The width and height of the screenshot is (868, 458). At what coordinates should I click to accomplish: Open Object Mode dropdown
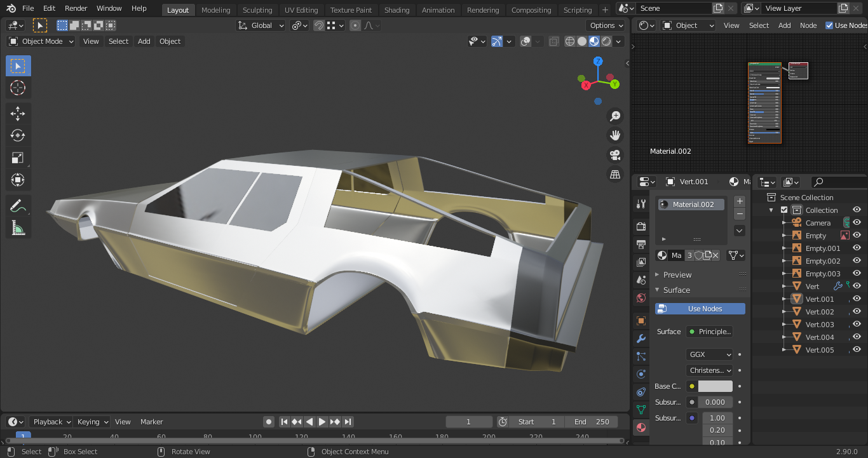(x=41, y=41)
